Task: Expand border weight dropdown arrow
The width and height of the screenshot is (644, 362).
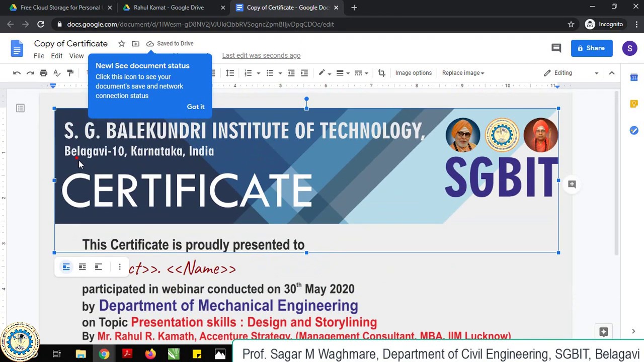Action: point(348,73)
